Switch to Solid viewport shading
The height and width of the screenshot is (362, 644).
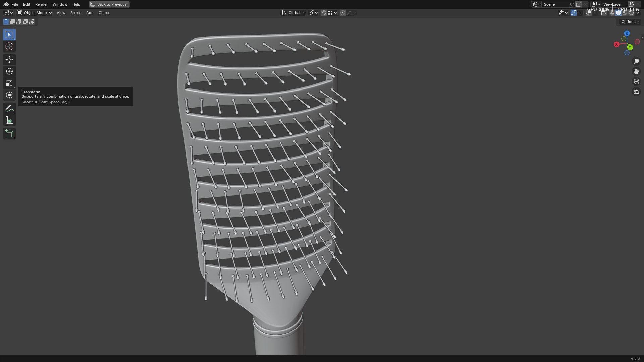point(619,13)
